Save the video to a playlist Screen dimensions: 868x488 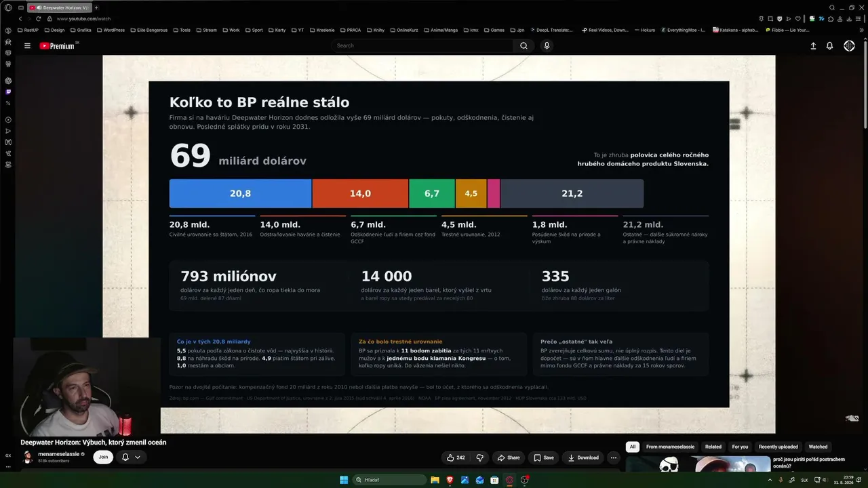point(544,457)
